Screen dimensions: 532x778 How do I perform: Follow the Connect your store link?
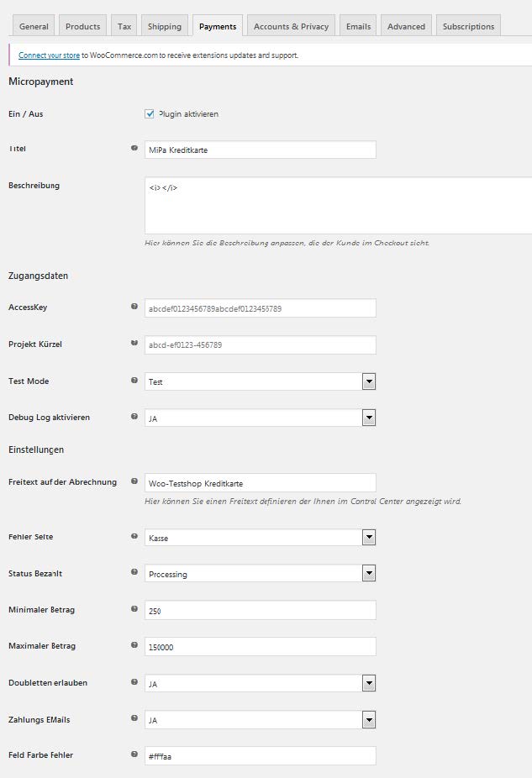pos(49,55)
